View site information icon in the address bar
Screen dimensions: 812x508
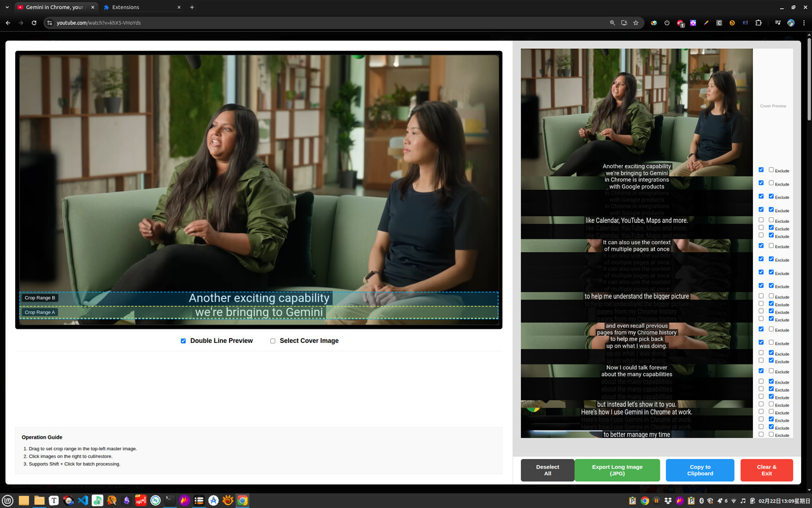click(49, 23)
